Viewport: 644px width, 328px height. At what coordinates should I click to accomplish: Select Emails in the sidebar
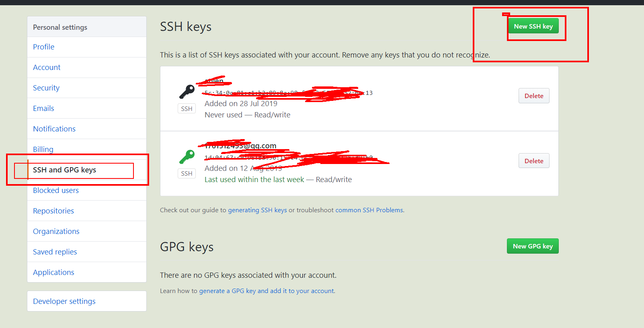pos(43,109)
